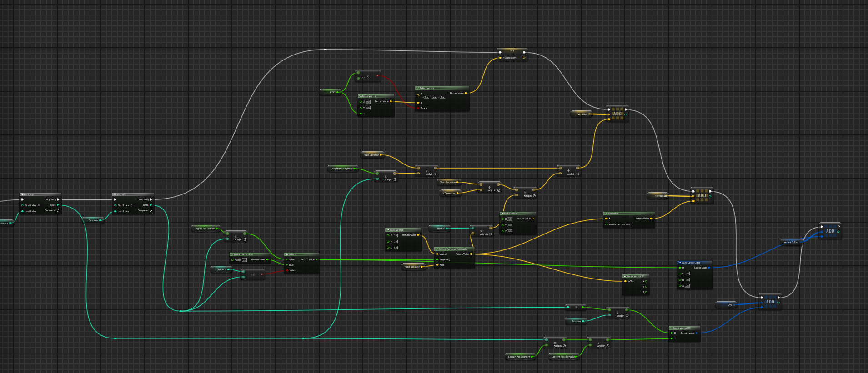
Task: Click the Select Vector node header
Action: click(x=441, y=88)
